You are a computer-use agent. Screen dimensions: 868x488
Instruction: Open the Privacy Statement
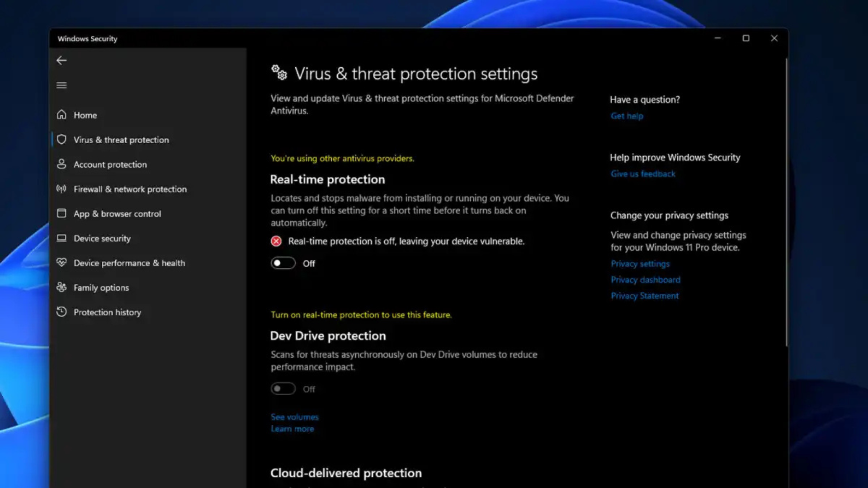[644, 296]
